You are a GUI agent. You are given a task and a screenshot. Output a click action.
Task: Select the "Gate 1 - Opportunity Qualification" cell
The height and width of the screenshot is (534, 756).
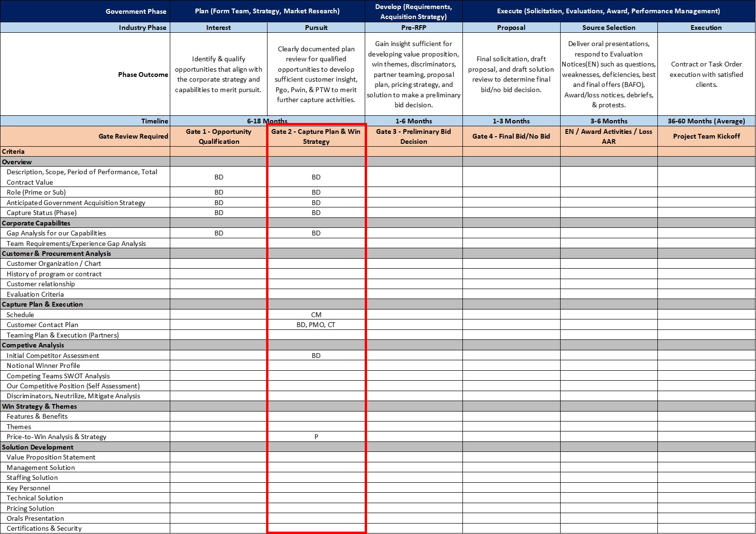(219, 136)
